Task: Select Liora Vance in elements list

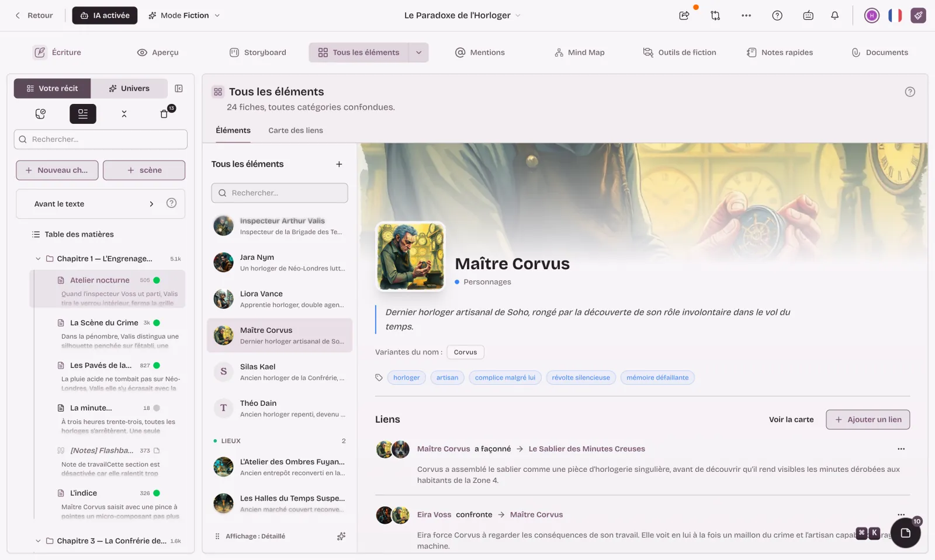Action: (280, 299)
